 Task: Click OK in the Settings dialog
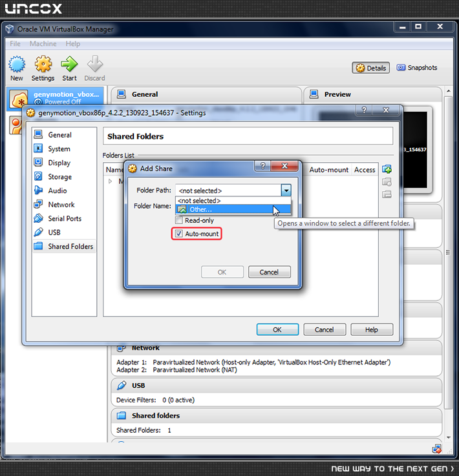tap(277, 329)
